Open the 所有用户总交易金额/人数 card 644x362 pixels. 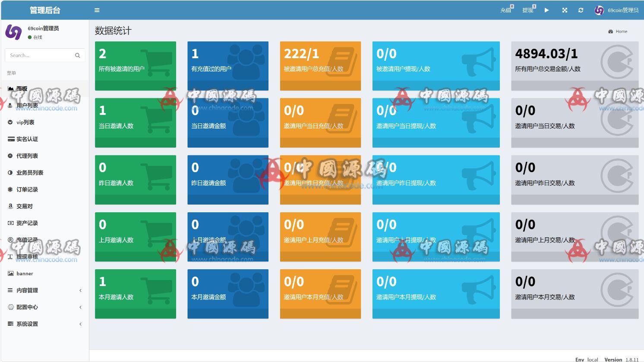pyautogui.click(x=575, y=66)
